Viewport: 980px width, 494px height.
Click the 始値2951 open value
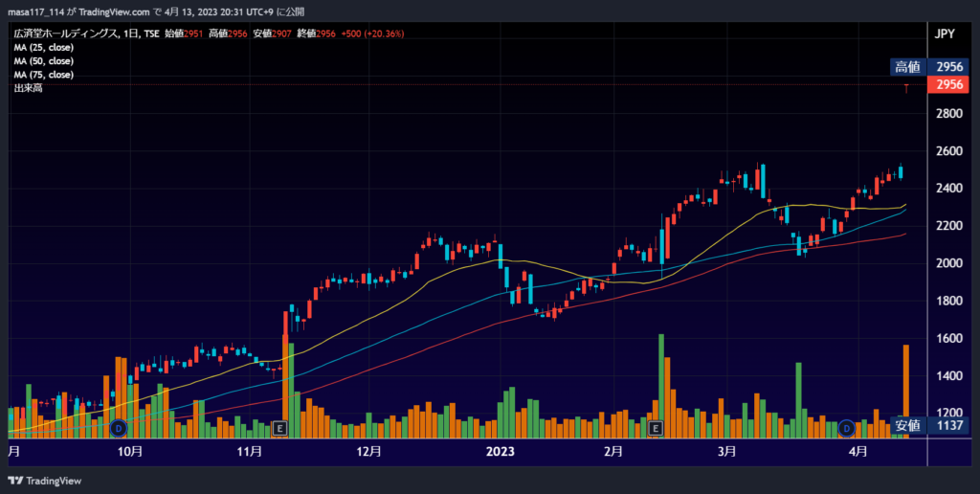point(184,34)
